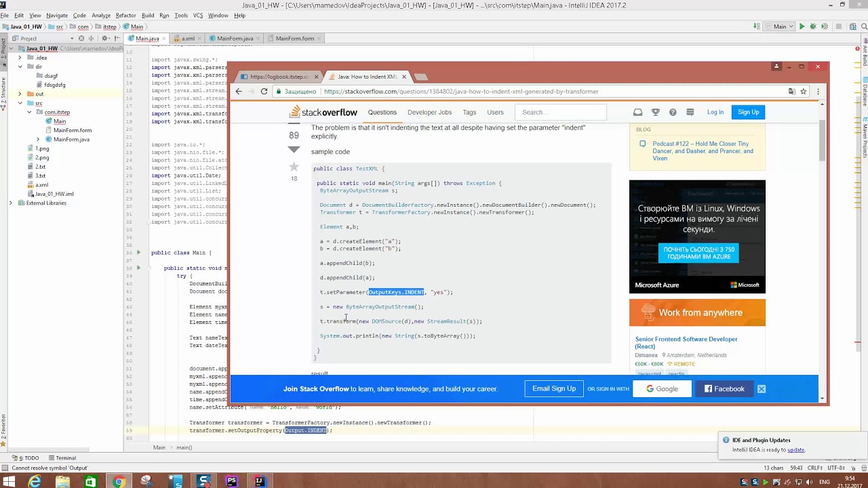
Task: Click the Email Sign Up button in the banner
Action: (554, 389)
